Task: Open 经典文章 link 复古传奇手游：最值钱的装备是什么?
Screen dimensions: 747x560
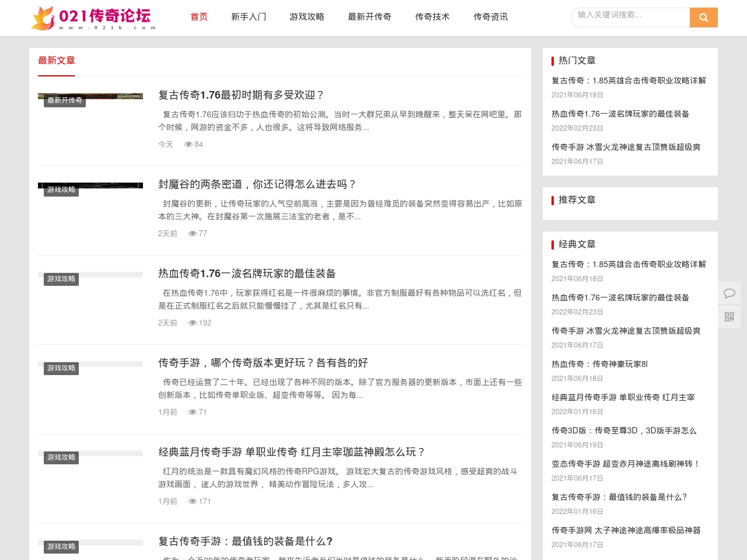Action: pos(620,497)
